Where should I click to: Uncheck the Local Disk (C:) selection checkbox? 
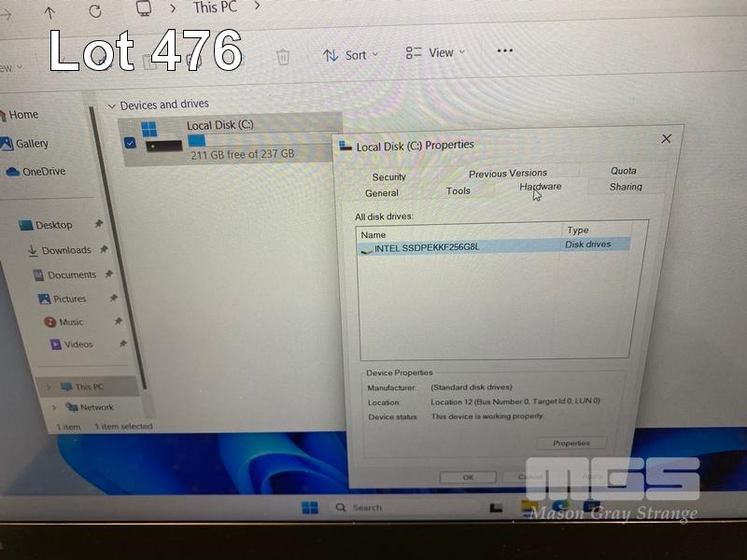(x=130, y=143)
